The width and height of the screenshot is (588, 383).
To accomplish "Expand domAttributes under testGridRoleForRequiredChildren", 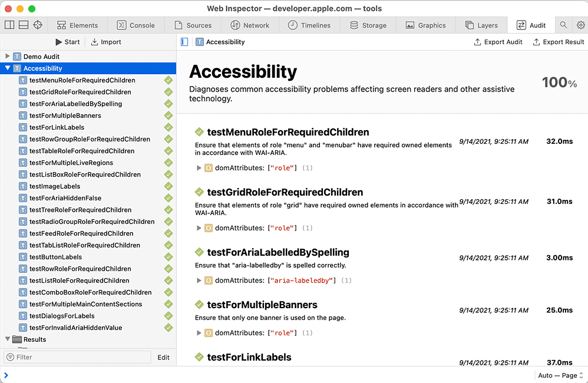I will 199,228.
